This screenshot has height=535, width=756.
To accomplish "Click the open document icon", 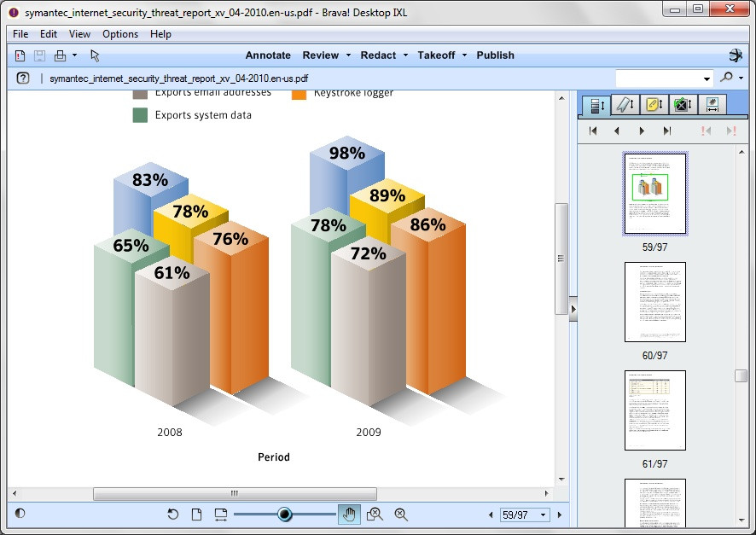I will coord(20,56).
